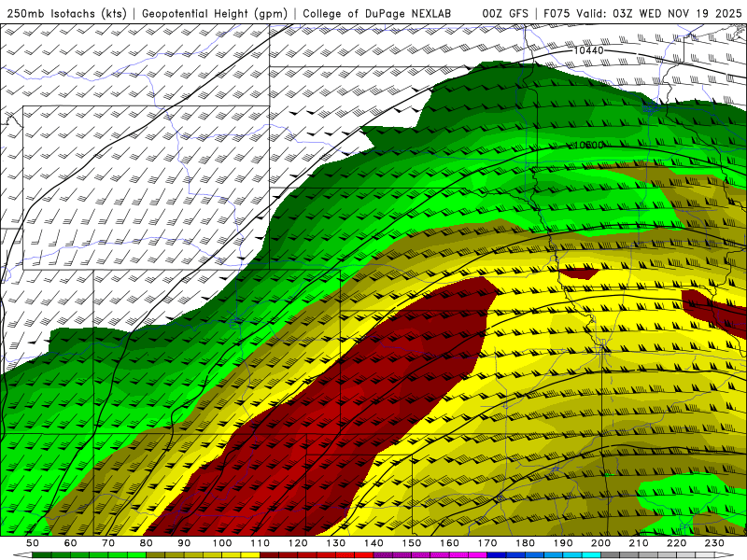Click the 'F075 Valid: 03Z WED NOV 19 2025' text

[642, 14]
